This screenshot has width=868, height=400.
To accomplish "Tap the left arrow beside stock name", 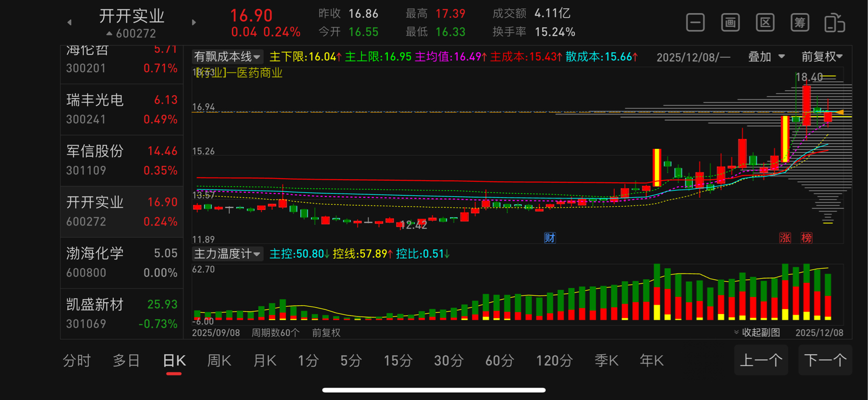I will [x=69, y=22].
